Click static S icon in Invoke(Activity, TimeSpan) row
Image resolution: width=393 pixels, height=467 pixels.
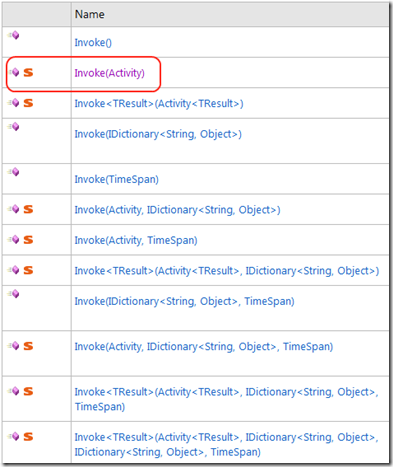point(28,240)
